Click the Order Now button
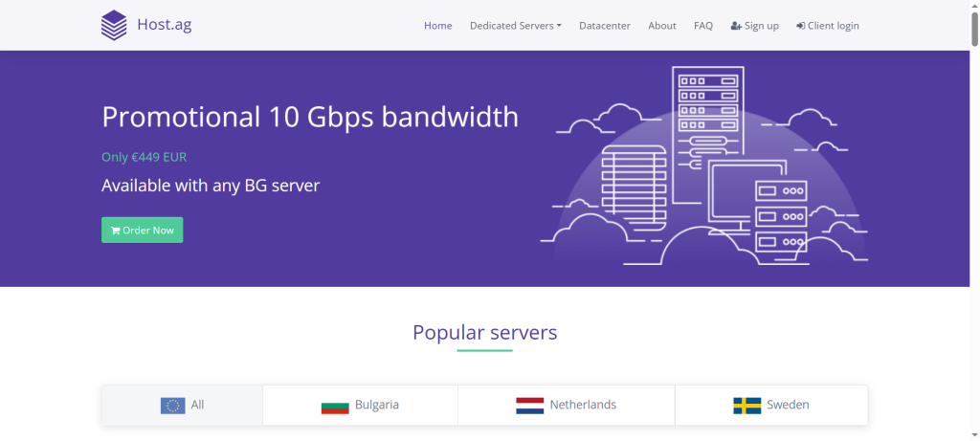Screen dimensions: 980x441 142,230
